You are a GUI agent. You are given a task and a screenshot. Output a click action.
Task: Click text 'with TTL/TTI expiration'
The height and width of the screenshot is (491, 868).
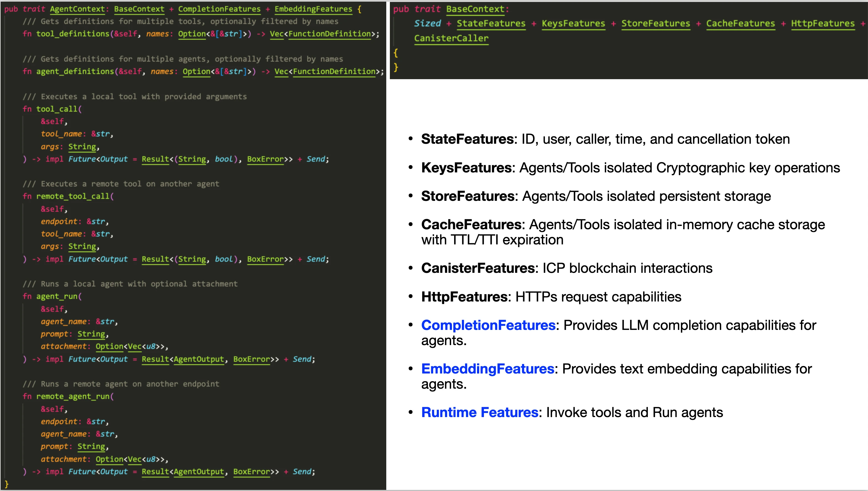tap(492, 240)
